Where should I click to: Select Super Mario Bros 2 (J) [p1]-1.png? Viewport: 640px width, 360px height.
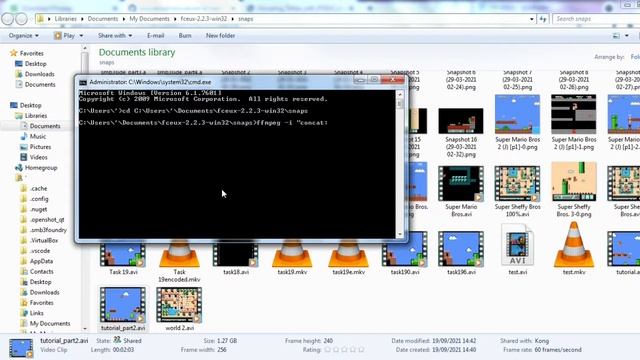click(x=573, y=122)
